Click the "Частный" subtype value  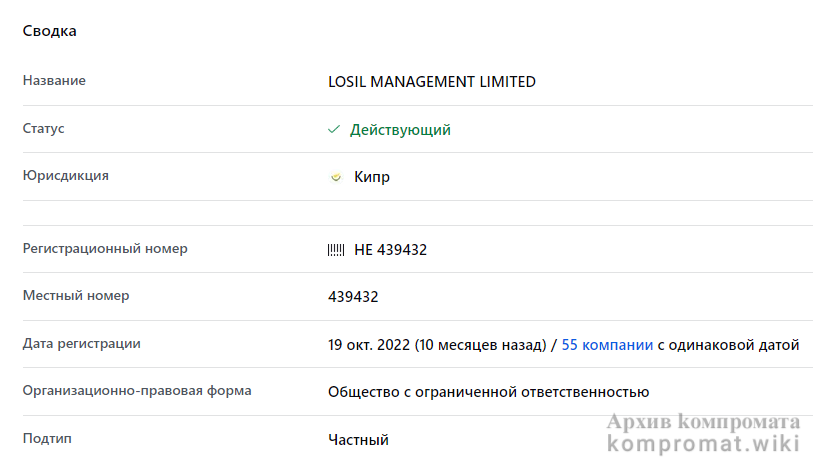click(358, 440)
